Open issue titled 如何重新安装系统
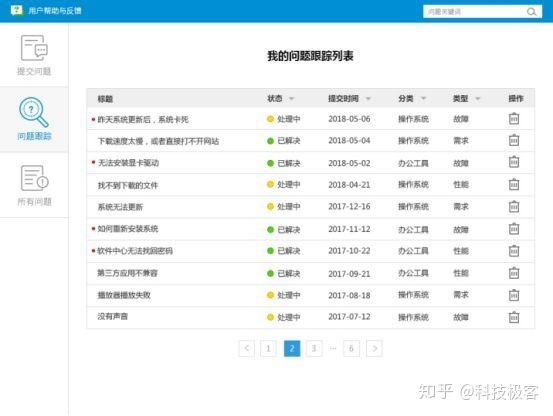 tap(128, 229)
